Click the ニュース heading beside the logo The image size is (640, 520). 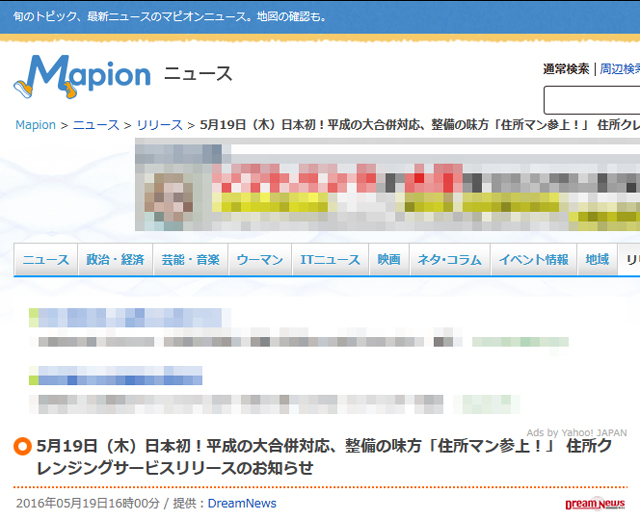pos(198,74)
